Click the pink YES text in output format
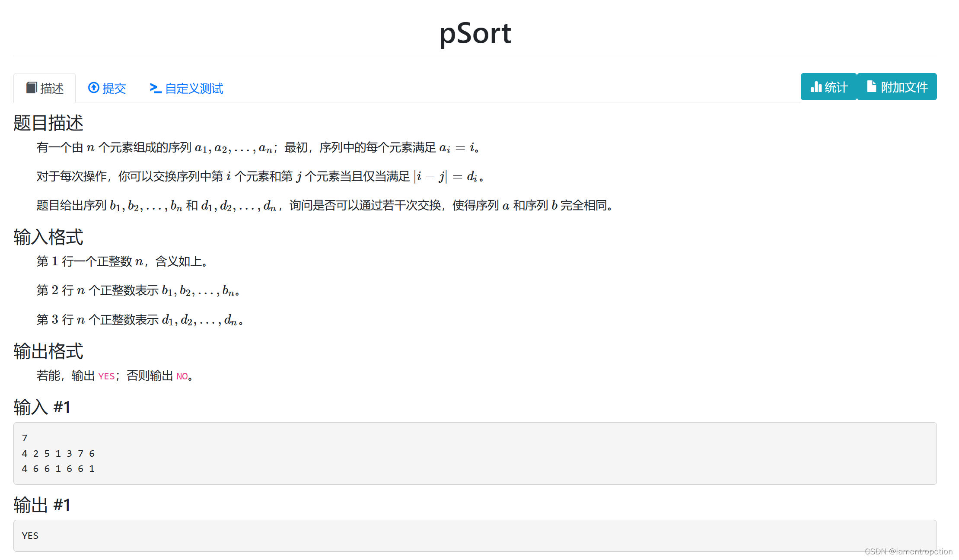959x560 pixels. point(106,376)
